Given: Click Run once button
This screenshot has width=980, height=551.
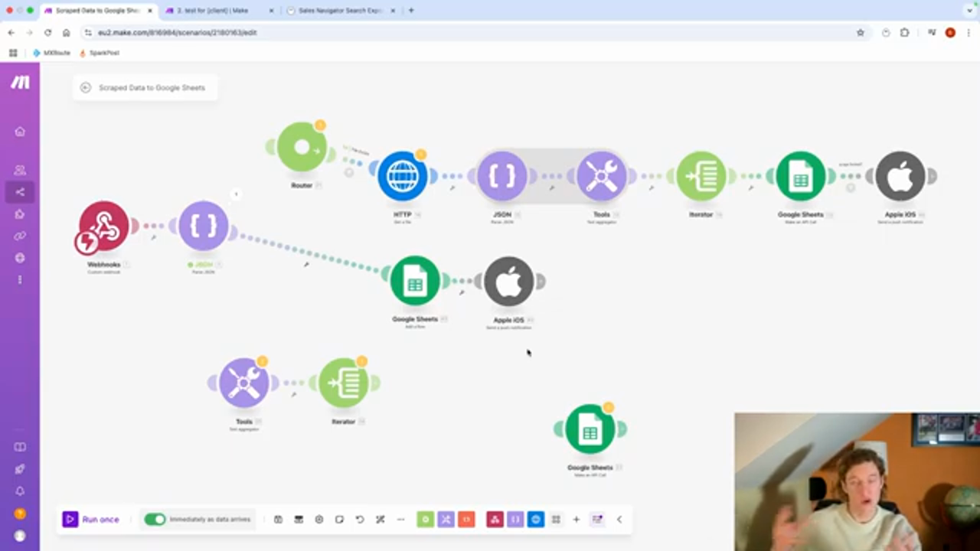Looking at the screenshot, I should click(92, 520).
